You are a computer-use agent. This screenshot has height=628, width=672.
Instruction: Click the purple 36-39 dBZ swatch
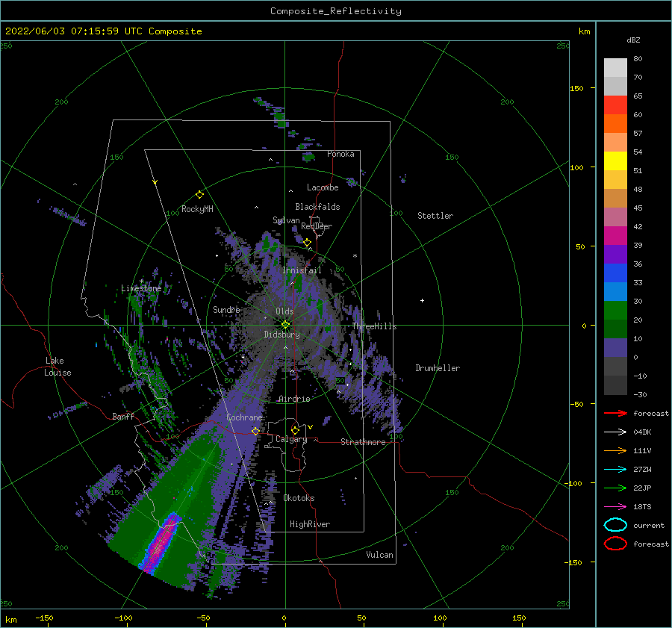pyautogui.click(x=615, y=254)
